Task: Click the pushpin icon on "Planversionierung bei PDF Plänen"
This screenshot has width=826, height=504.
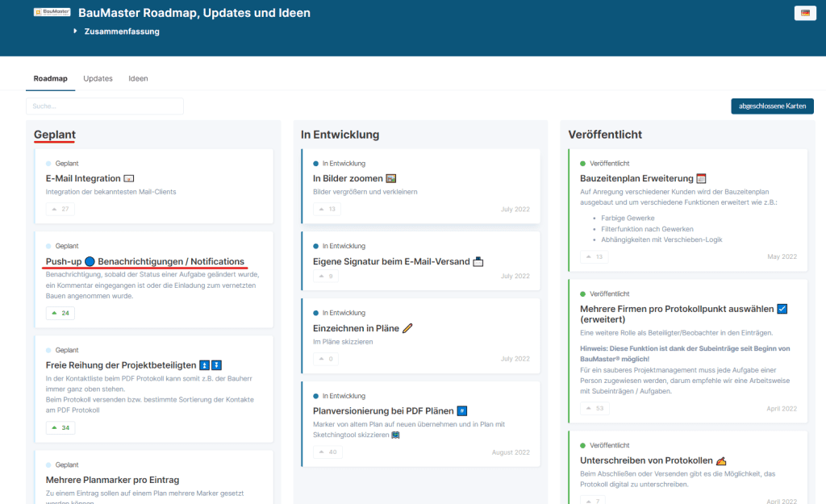Action: pos(461,410)
